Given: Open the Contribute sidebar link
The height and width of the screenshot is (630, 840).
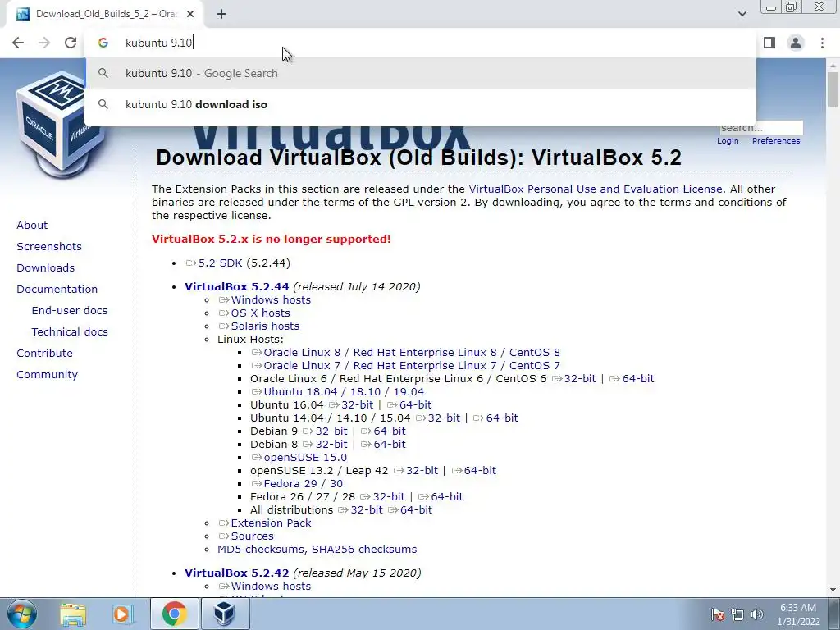Looking at the screenshot, I should click(44, 354).
